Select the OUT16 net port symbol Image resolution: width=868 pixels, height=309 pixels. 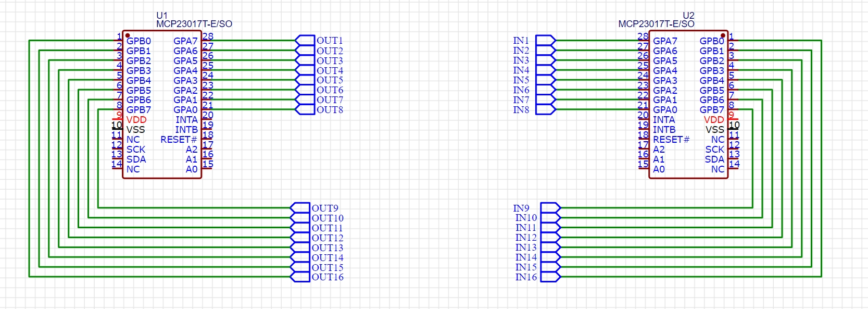(300, 277)
